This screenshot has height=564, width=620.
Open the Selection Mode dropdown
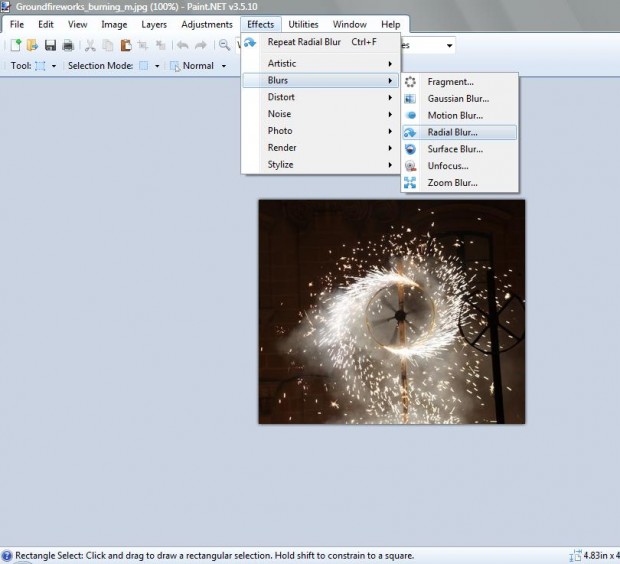pos(147,66)
